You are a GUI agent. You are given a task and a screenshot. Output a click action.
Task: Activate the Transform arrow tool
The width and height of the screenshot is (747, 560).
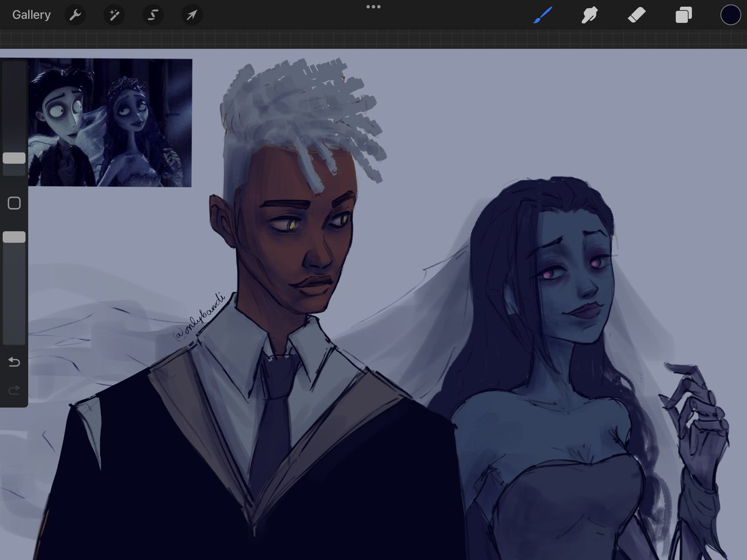point(191,15)
